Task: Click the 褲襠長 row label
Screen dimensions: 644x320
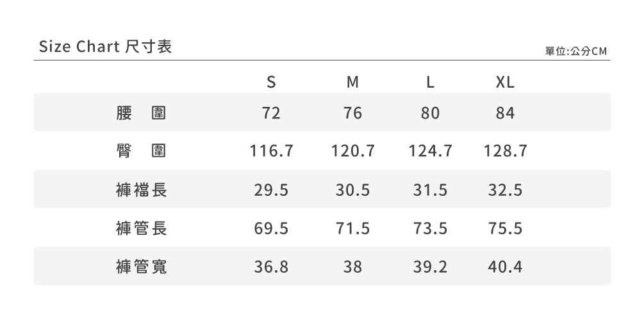Action: tap(142, 190)
